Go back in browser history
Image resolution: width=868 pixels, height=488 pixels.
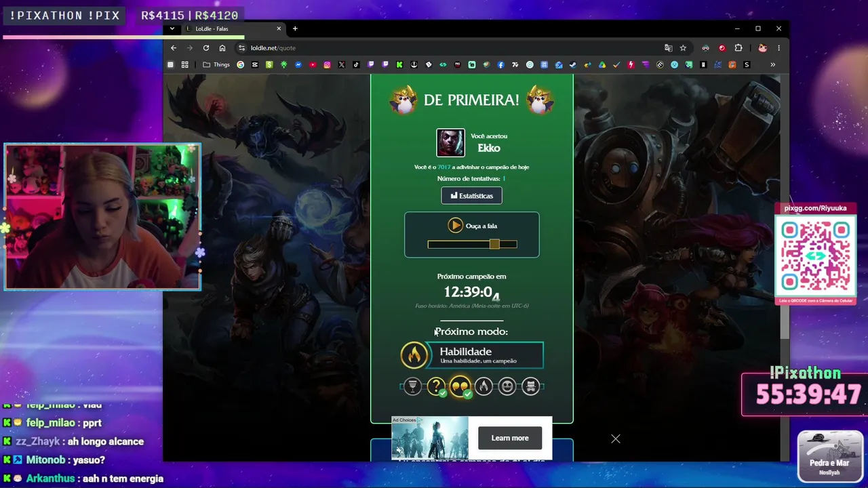pos(174,48)
